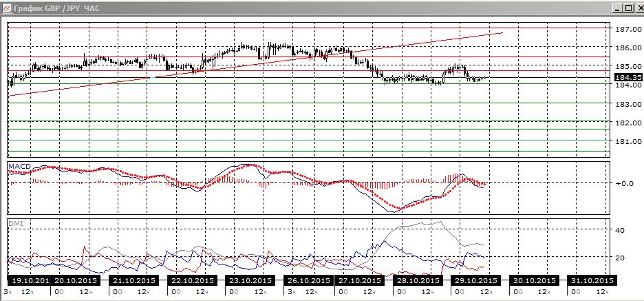Click the 187.00 price axis label
644x301 pixels.
(x=628, y=29)
